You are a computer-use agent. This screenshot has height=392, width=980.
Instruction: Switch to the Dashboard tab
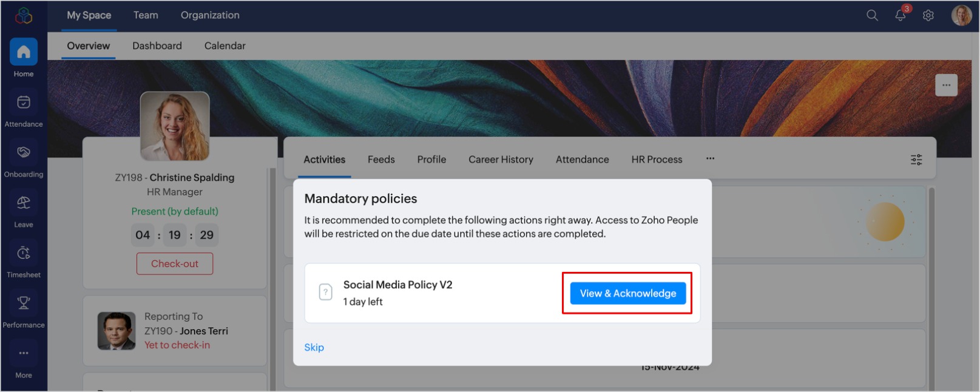tap(157, 46)
